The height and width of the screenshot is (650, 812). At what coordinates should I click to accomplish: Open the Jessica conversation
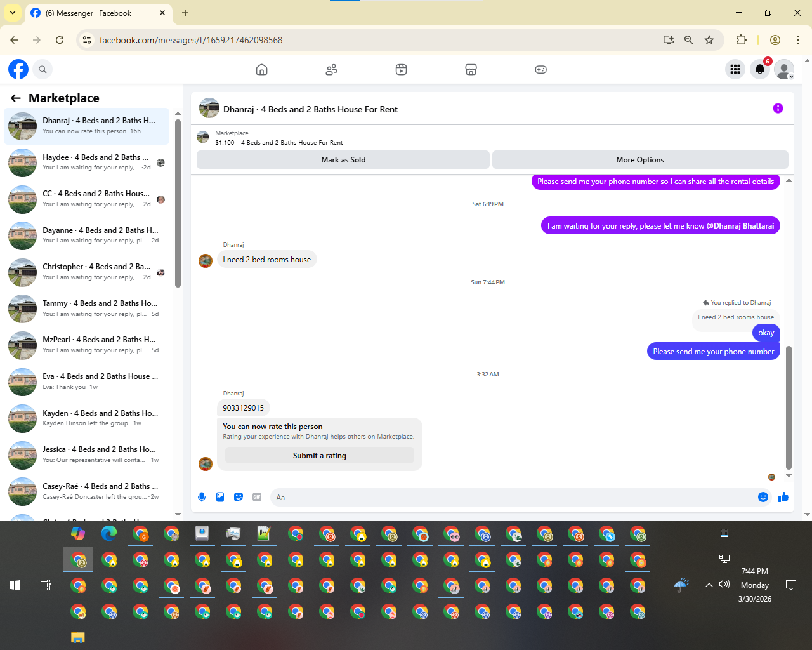(x=87, y=455)
